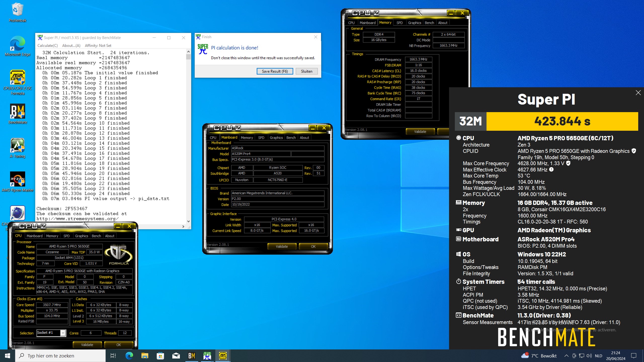The width and height of the screenshot is (644, 362).
Task: Open Memory tab in the mainboard CPU-Z window
Action: 247,138
